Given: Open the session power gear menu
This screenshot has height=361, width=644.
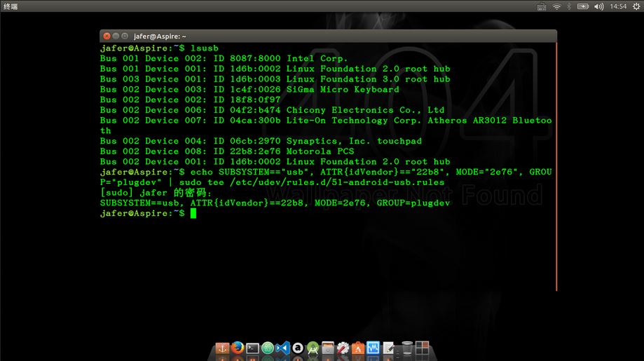Looking at the screenshot, I should [636, 6].
